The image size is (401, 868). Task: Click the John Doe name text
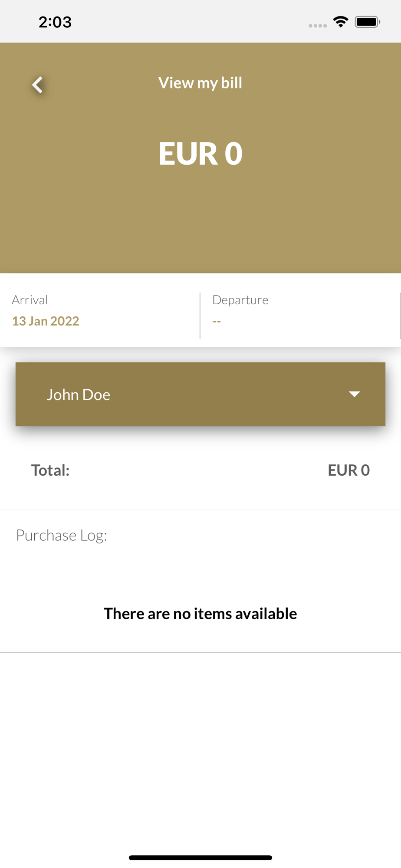pyautogui.click(x=79, y=395)
